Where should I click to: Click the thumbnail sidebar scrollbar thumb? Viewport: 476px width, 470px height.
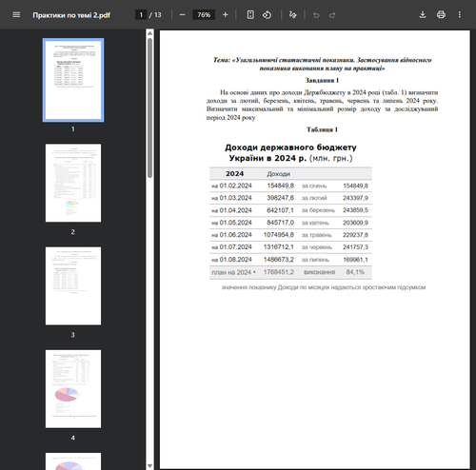click(x=149, y=108)
